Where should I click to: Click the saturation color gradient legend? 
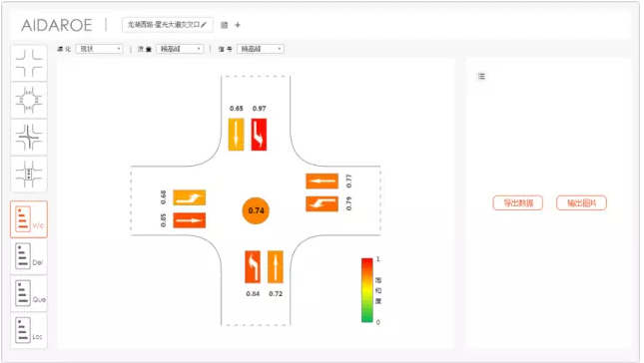[366, 290]
